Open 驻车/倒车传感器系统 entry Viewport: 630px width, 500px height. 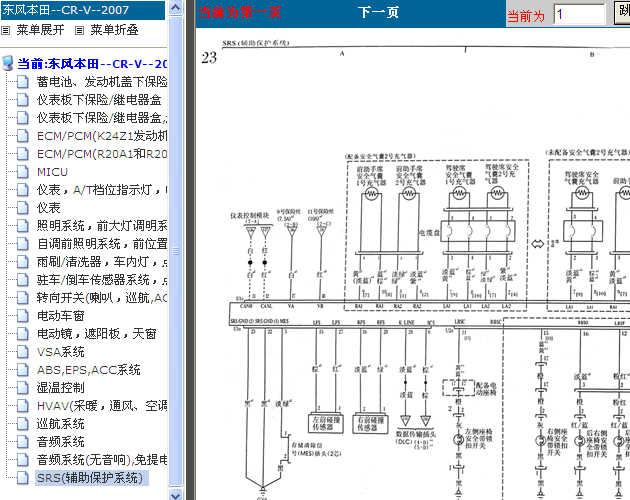[102, 280]
